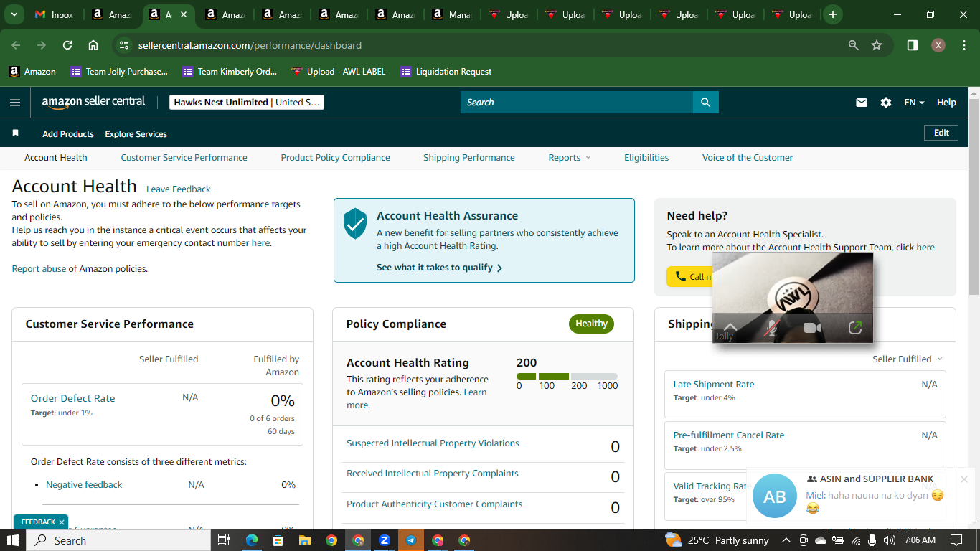Show hidden system tray icons chevron

tap(786, 540)
